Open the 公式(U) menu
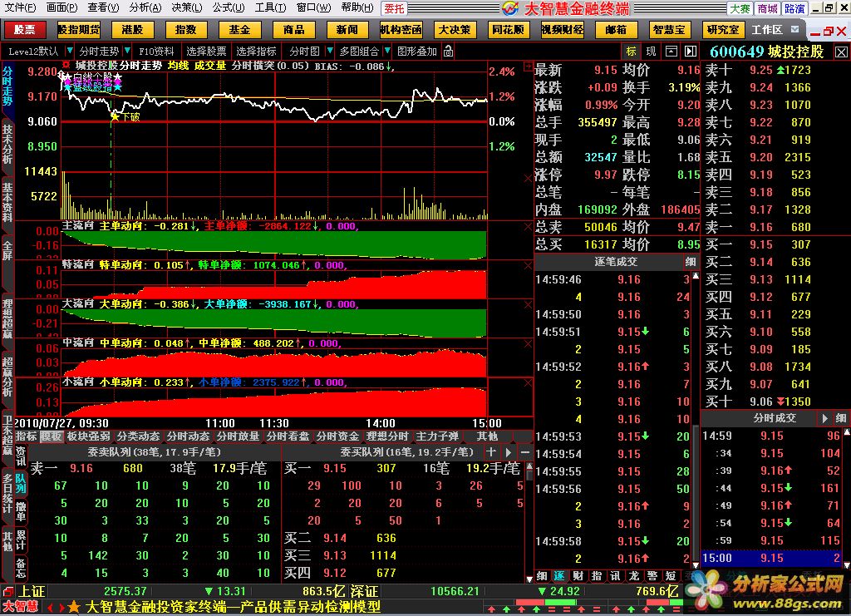Viewport: 851px width, 616px height. [x=228, y=7]
